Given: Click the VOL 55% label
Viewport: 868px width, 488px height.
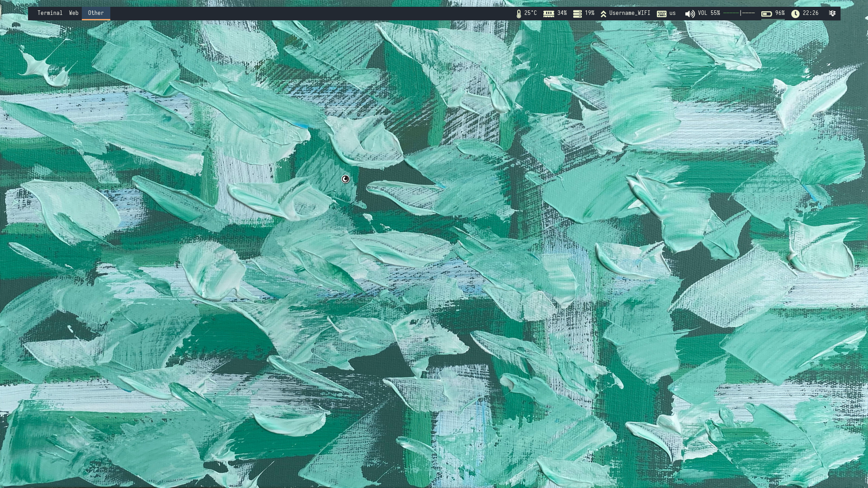Looking at the screenshot, I should tap(709, 13).
